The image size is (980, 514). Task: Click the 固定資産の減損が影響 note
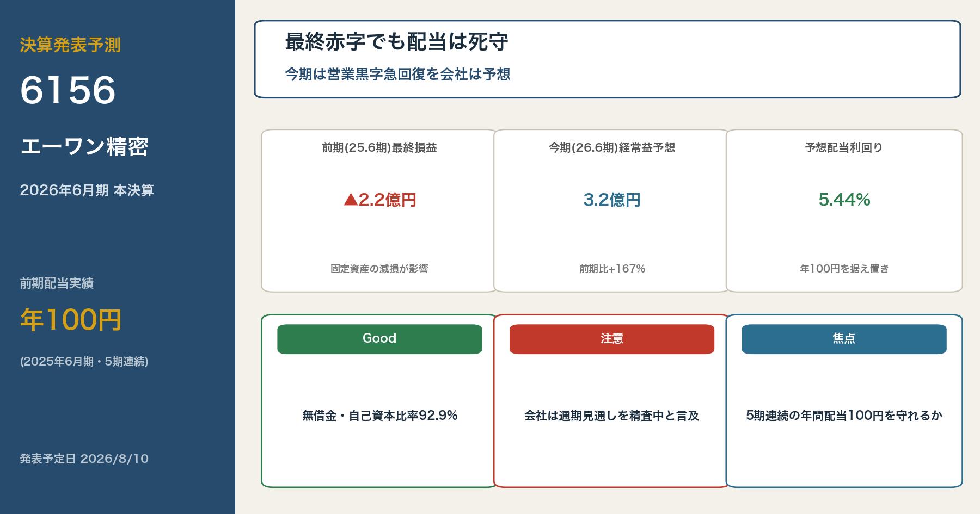click(379, 269)
